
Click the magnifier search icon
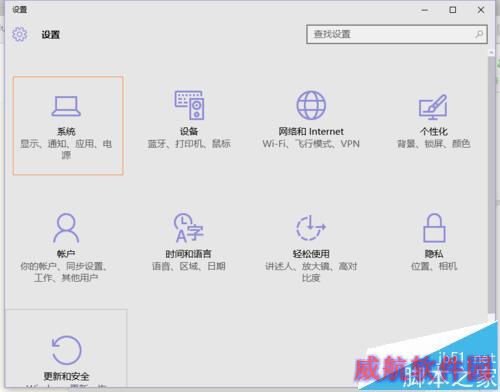479,34
